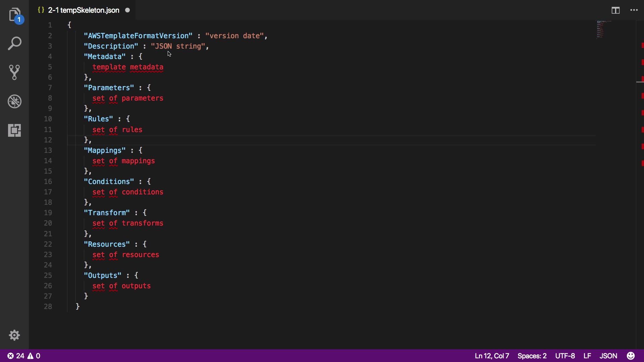The width and height of the screenshot is (644, 362).
Task: Open the Manage gear menu
Action: point(14,335)
